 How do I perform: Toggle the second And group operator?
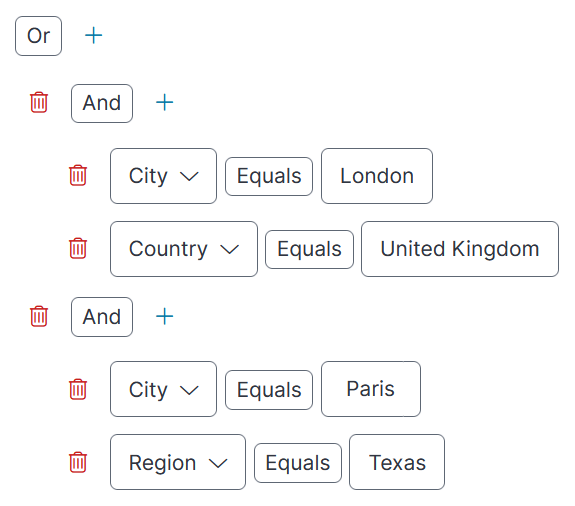[x=102, y=317]
